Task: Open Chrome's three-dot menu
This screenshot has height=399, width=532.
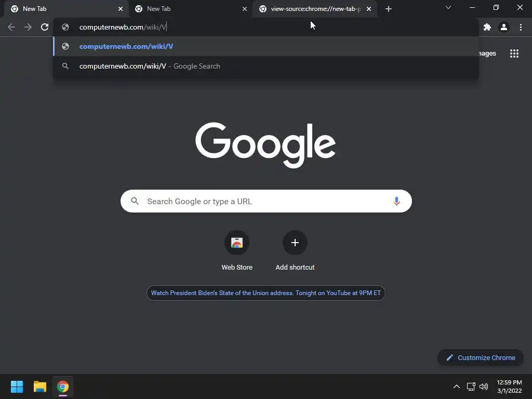Action: 521,27
